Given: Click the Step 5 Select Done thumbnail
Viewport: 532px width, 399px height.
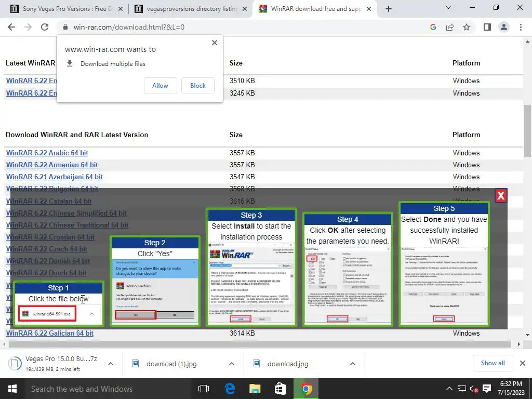Looking at the screenshot, I should 444,264.
